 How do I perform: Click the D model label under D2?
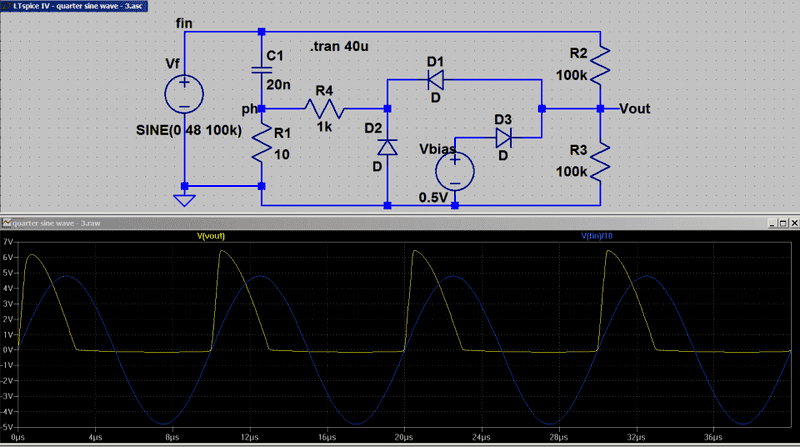(377, 166)
